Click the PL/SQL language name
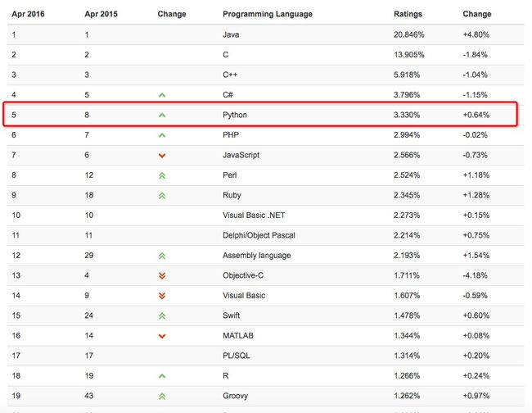Screen dimensions: 532x413 pos(236,356)
